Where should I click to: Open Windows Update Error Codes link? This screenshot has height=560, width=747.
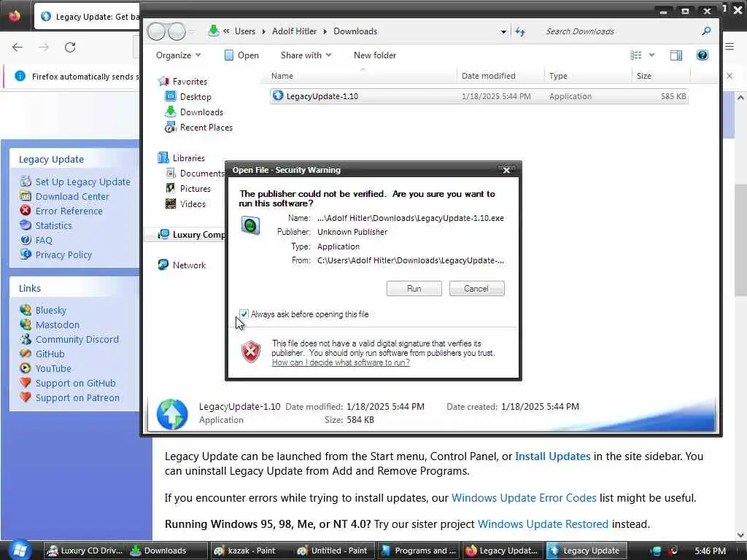524,497
